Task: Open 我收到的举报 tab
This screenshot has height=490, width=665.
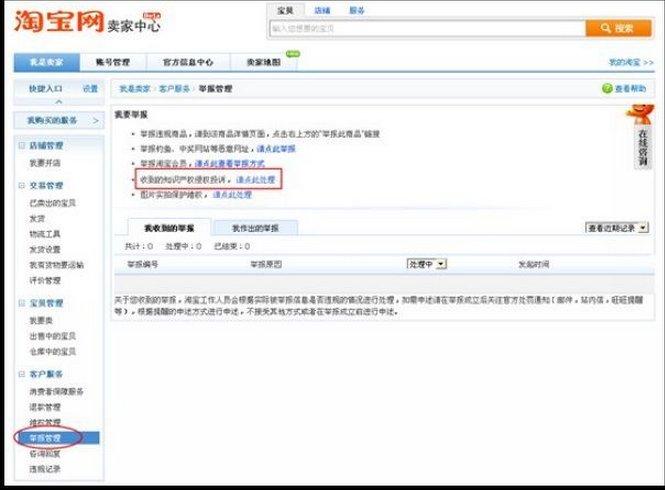Action: pyautogui.click(x=169, y=228)
